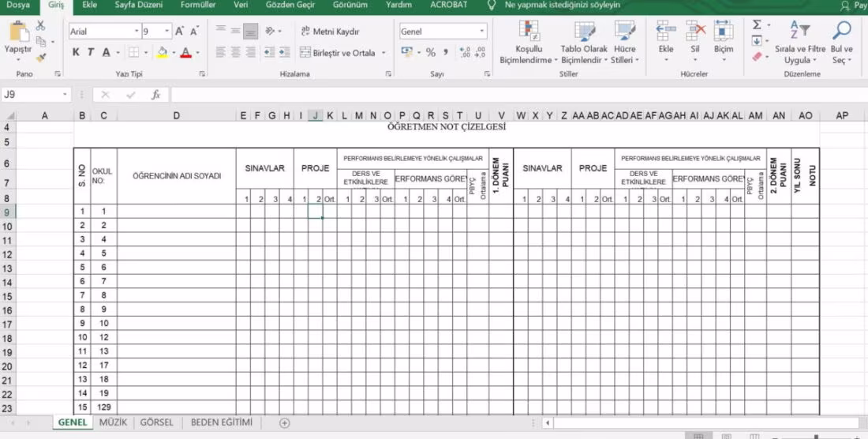The height and width of the screenshot is (439, 868).
Task: Add a new sheet with plus button
Action: (x=285, y=423)
